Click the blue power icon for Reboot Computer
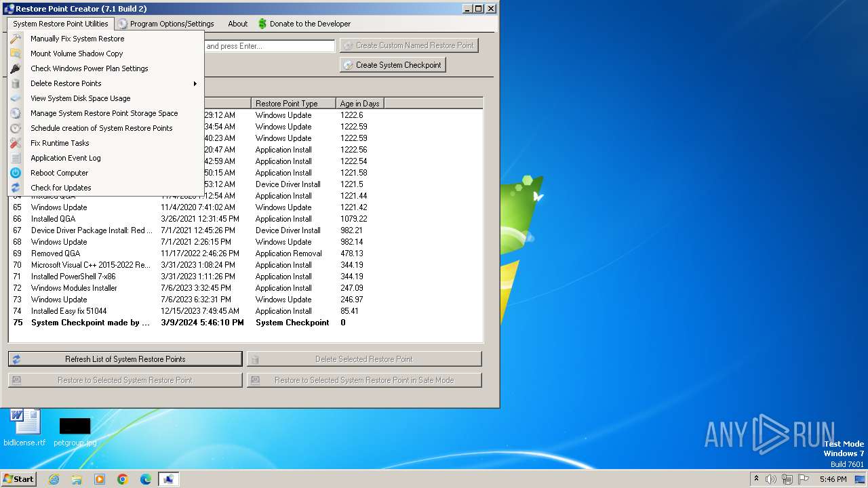 coord(16,173)
